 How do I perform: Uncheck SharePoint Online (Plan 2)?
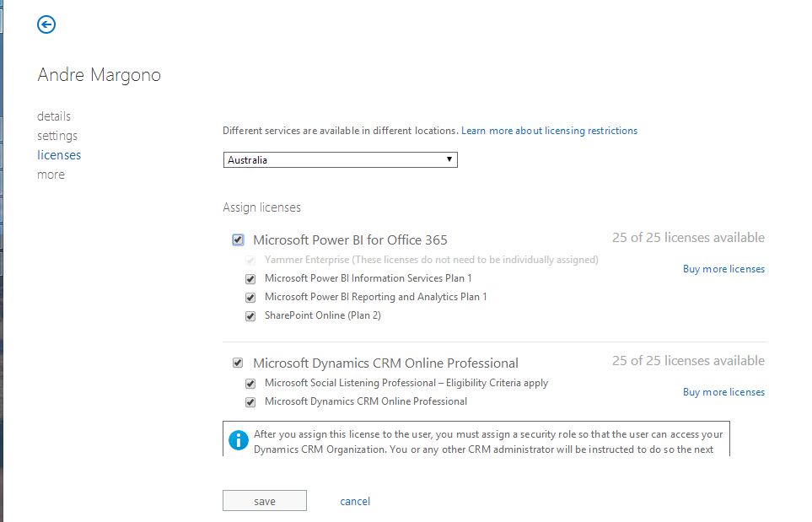pyautogui.click(x=250, y=316)
